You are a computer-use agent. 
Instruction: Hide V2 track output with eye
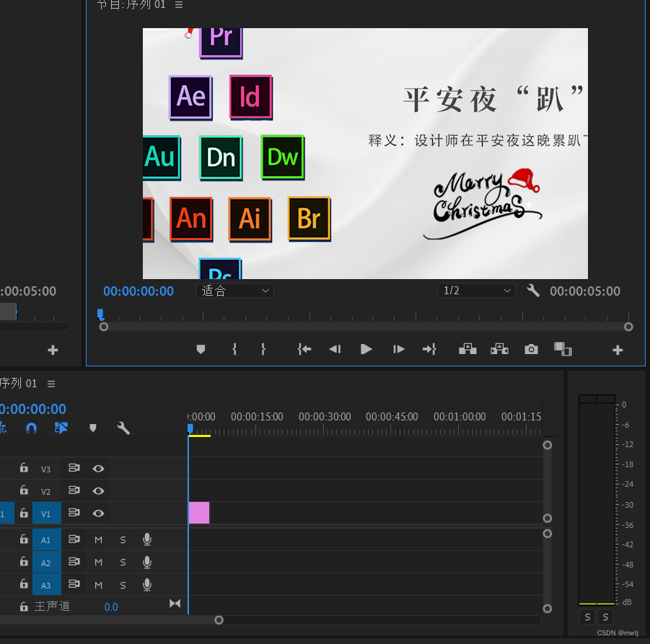[x=98, y=491]
